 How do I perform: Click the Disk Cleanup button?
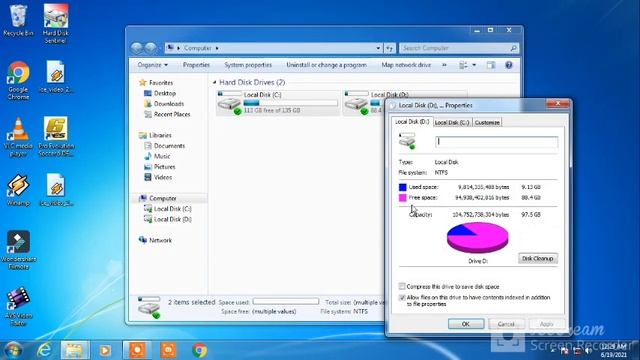538,258
